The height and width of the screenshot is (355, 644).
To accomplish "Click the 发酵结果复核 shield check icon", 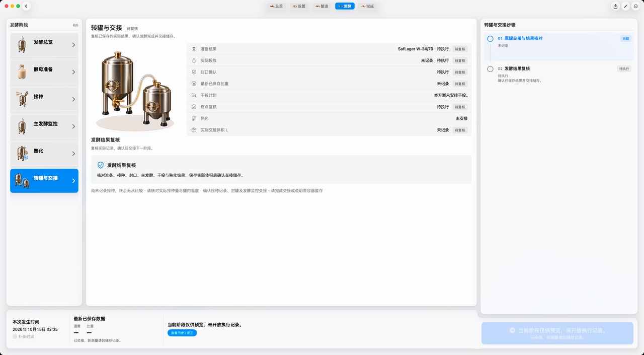I will click(x=101, y=165).
